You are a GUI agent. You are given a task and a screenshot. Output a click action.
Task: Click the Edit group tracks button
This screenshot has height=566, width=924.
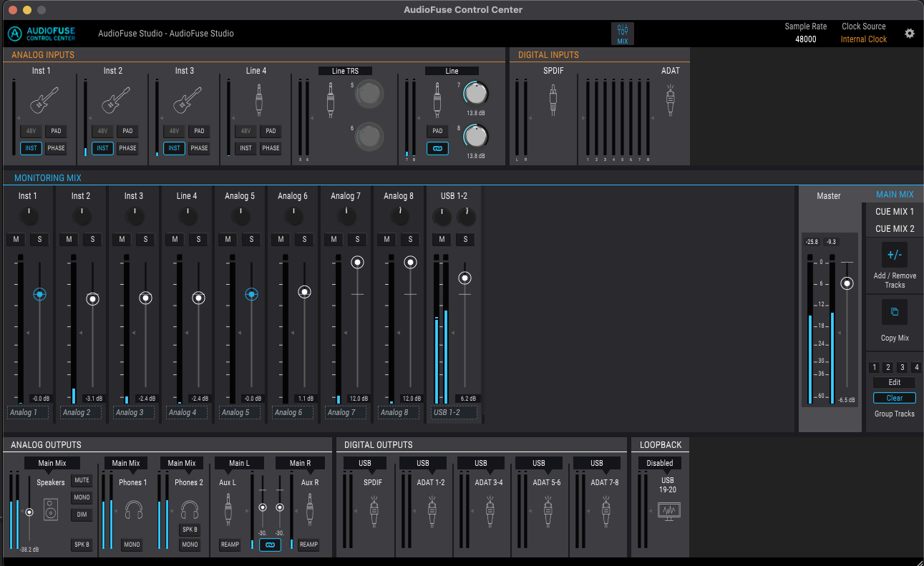click(x=894, y=382)
